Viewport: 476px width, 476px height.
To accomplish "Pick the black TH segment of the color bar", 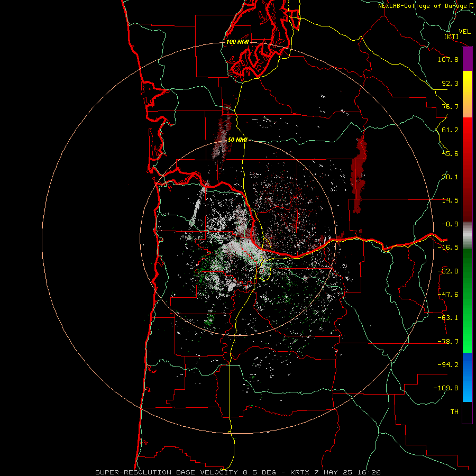I will 467,413.
